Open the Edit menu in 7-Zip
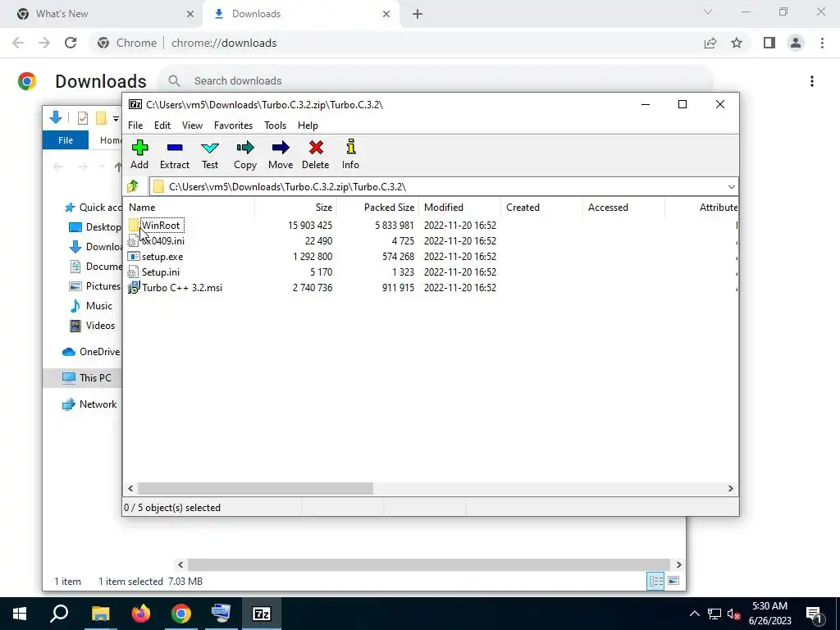Image resolution: width=840 pixels, height=630 pixels. click(162, 126)
